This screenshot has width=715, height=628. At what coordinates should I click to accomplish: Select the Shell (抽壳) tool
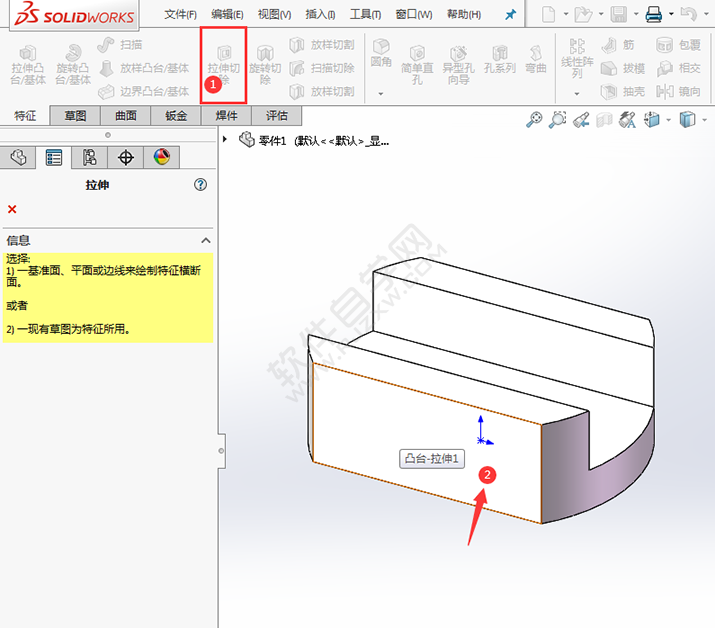[623, 92]
